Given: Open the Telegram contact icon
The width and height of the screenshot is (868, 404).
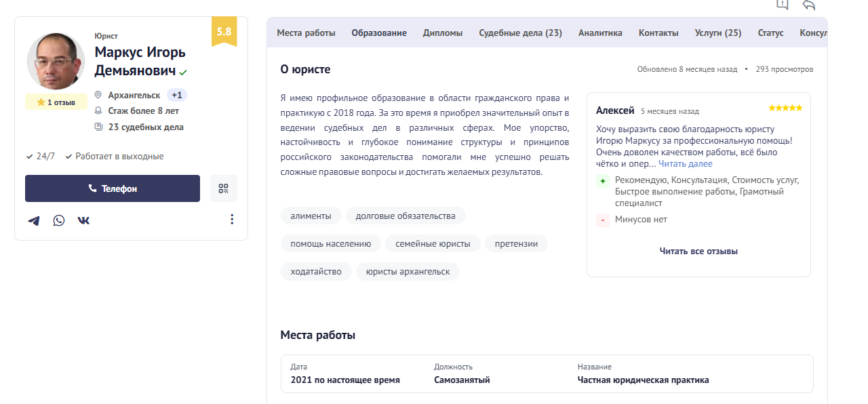Looking at the screenshot, I should (x=33, y=220).
